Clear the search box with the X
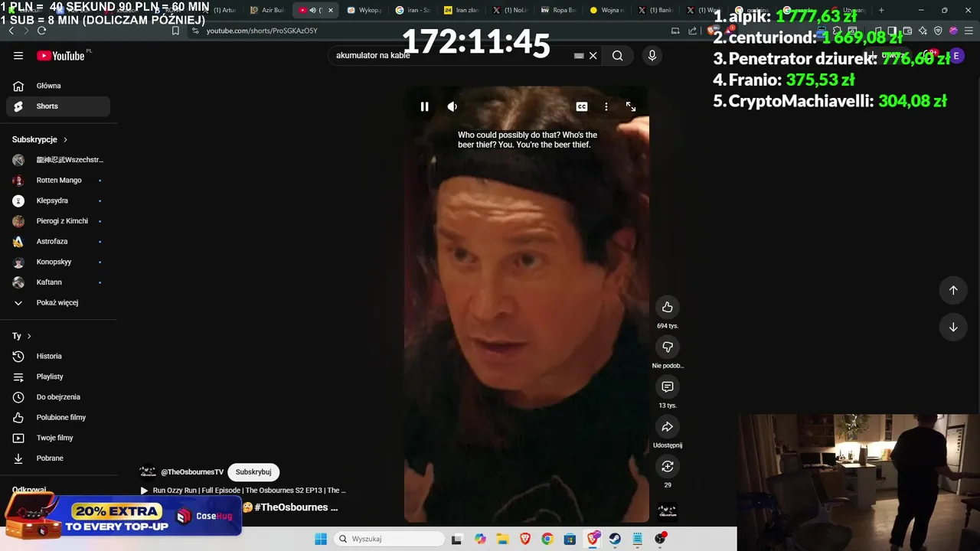 coord(593,55)
